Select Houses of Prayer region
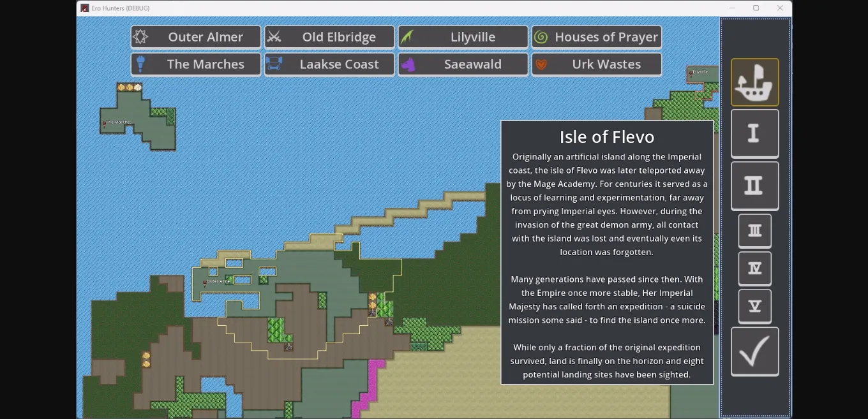 pos(596,37)
